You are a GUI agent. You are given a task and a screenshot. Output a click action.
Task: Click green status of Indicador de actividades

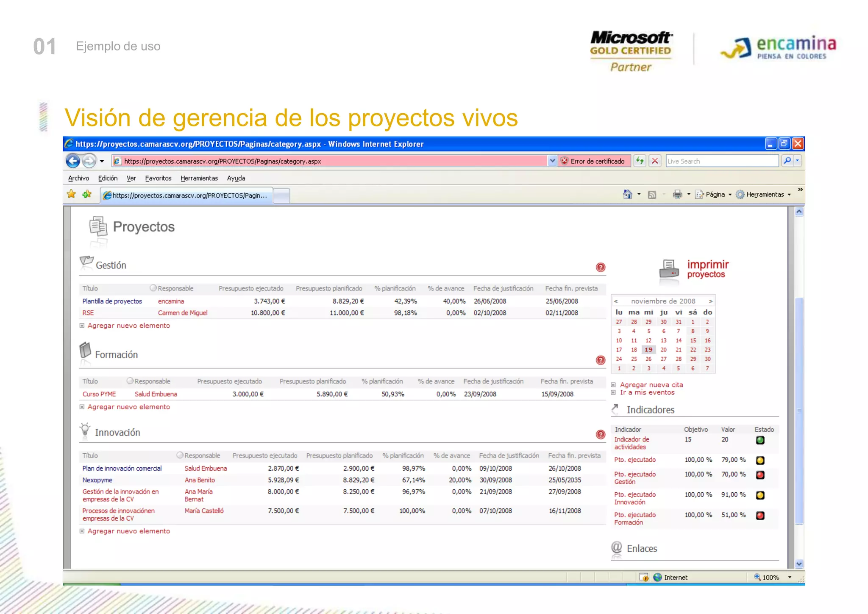[760, 440]
